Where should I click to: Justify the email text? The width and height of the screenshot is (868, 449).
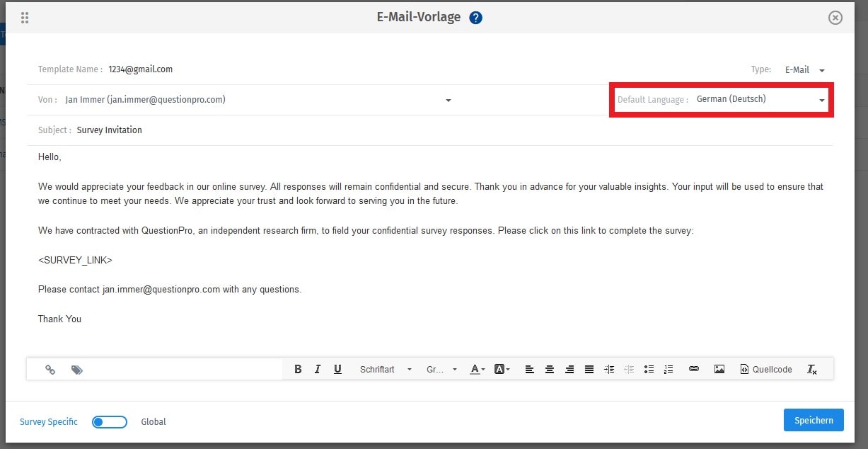(589, 368)
